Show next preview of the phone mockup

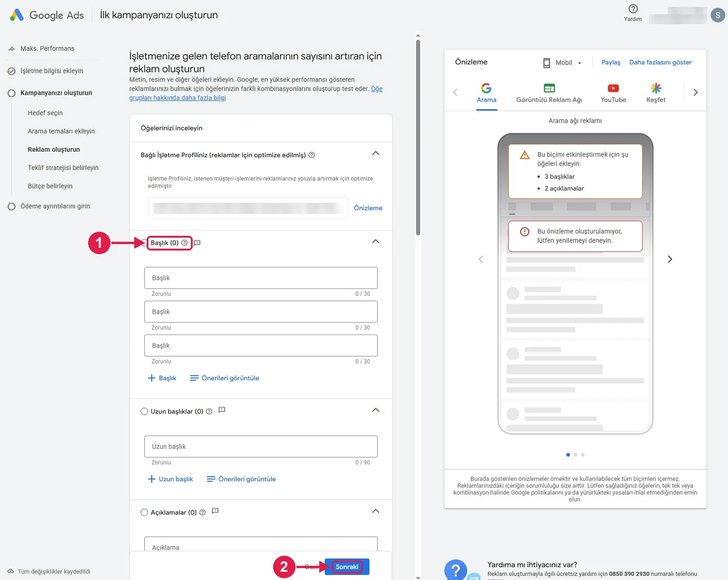pyautogui.click(x=670, y=259)
